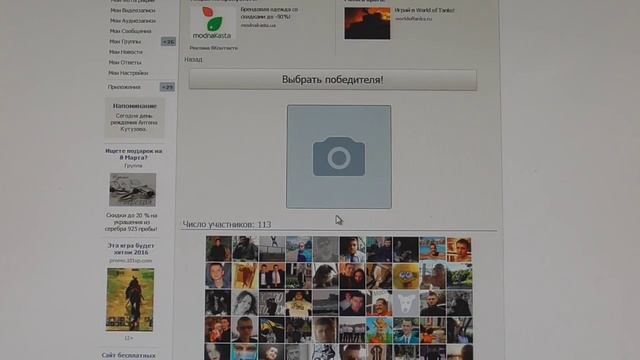Click the horse rider game ad image
The width and height of the screenshot is (640, 360).
130,300
